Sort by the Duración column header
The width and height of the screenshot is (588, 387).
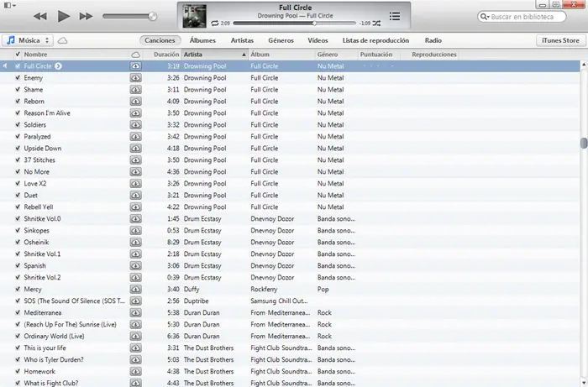pos(166,55)
